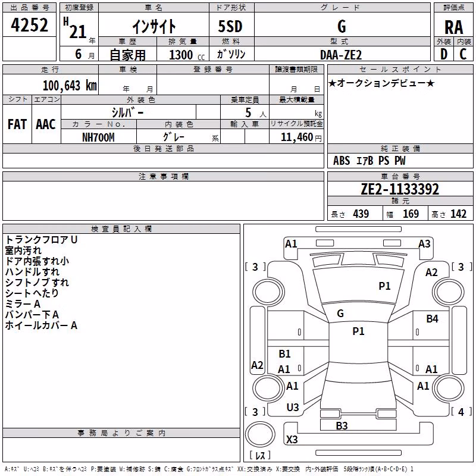
Task: Select the seating capacity 5 人
Action: point(255,113)
